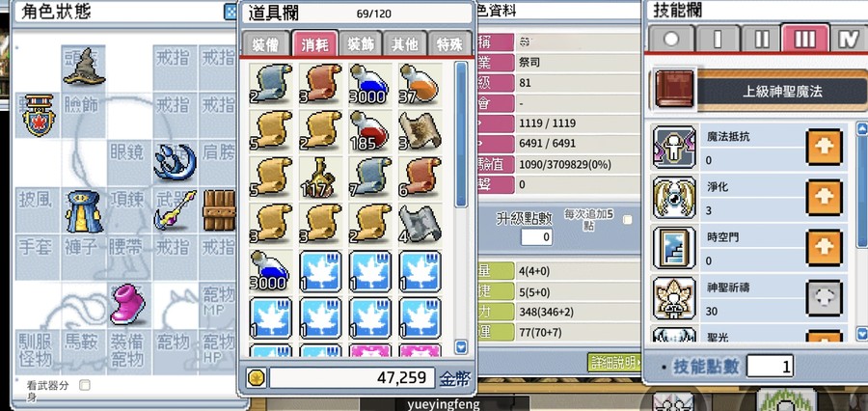Select the equipped wooden shield icon
The image size is (868, 411).
point(219,211)
